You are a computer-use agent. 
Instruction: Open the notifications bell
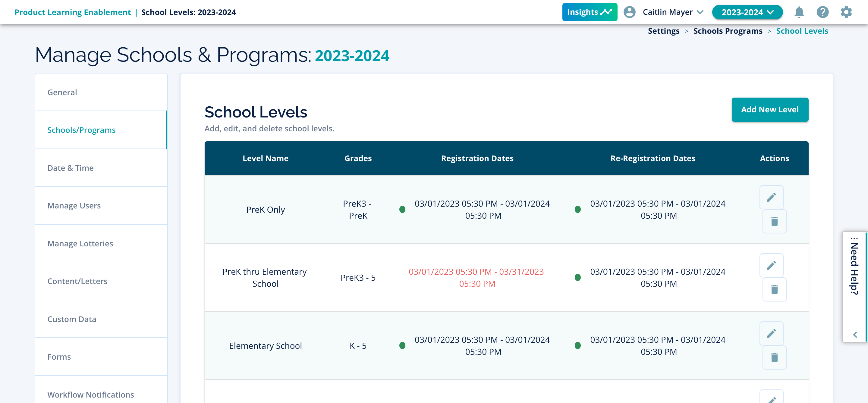799,12
